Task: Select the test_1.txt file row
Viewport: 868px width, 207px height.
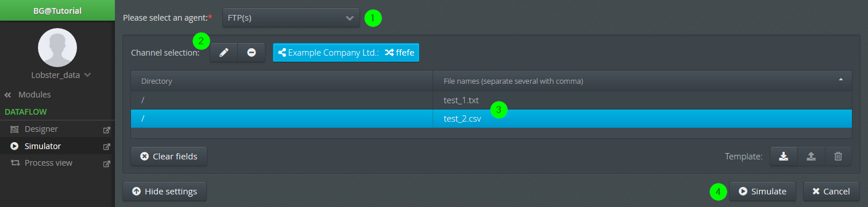Action: (491, 100)
